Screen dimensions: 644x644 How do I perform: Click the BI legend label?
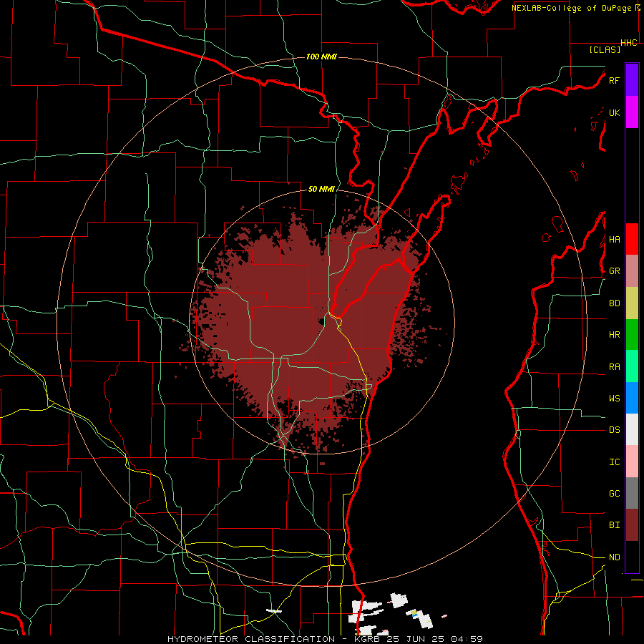click(x=614, y=525)
